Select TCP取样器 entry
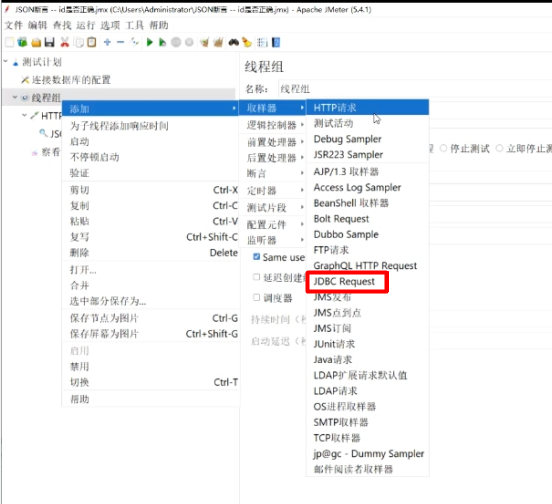This screenshot has height=504, width=552. pos(368,438)
